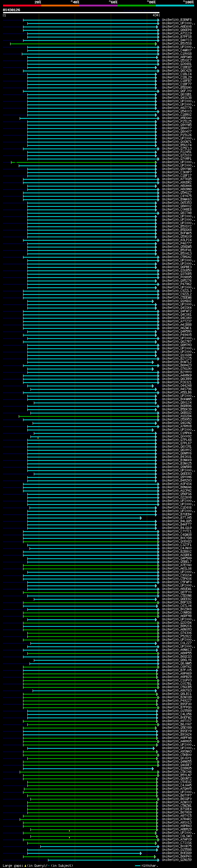Click hit label UniRef100_A1D2D4

177,416
